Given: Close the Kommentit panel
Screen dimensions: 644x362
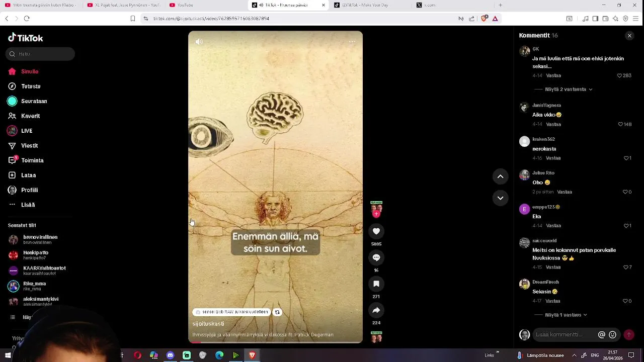Looking at the screenshot, I should 629,36.
